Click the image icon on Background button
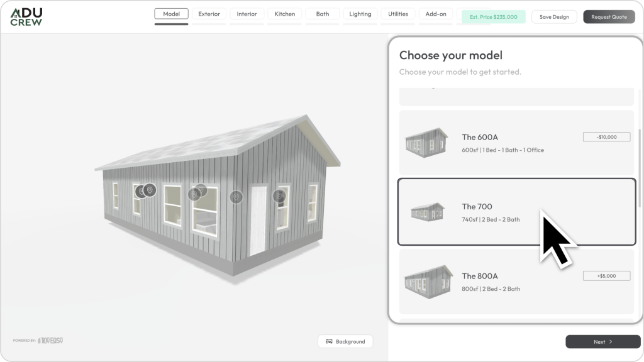The height and width of the screenshot is (362, 644). coord(328,342)
